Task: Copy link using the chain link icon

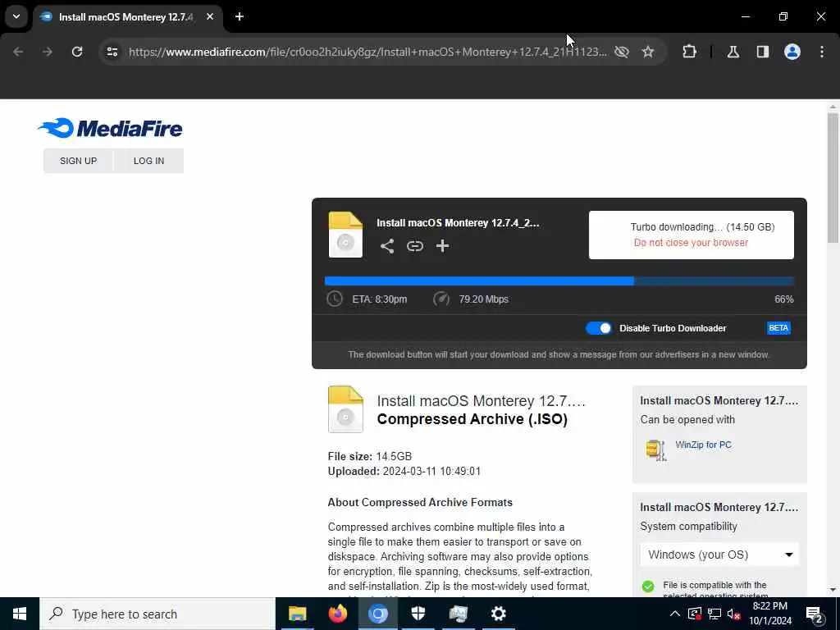Action: pyautogui.click(x=414, y=246)
